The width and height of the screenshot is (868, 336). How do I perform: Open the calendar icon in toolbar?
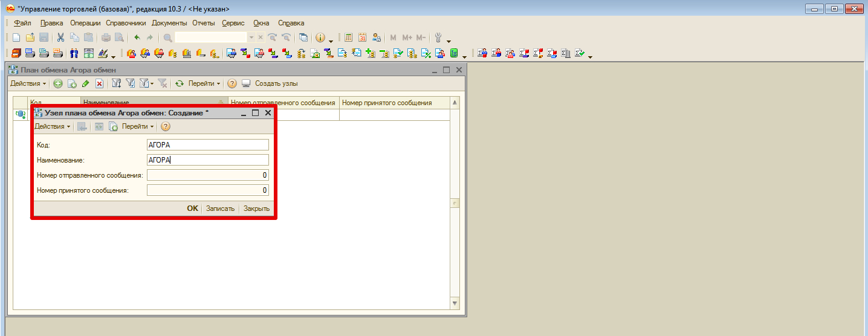(363, 37)
